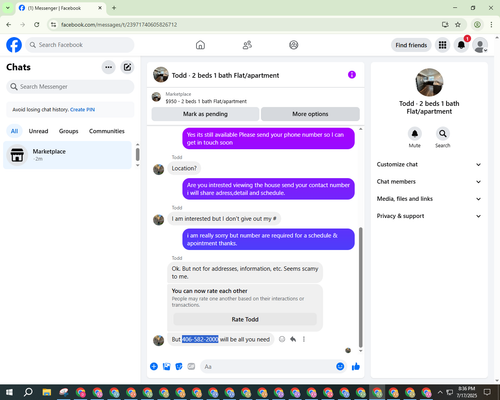
Task: Open the Marketplace chat row
Action: click(67, 155)
